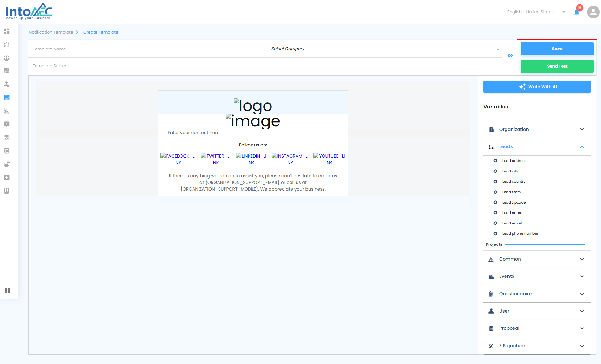Go to Notification Template breadcrumb

click(51, 32)
